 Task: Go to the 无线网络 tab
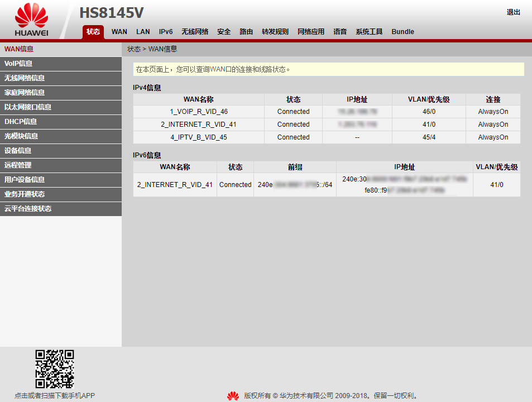click(x=195, y=32)
